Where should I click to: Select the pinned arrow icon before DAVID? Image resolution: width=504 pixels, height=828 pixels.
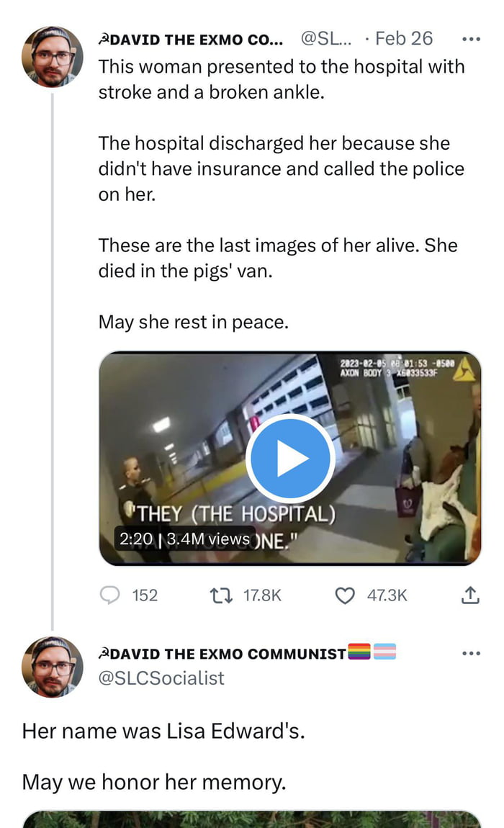point(102,39)
